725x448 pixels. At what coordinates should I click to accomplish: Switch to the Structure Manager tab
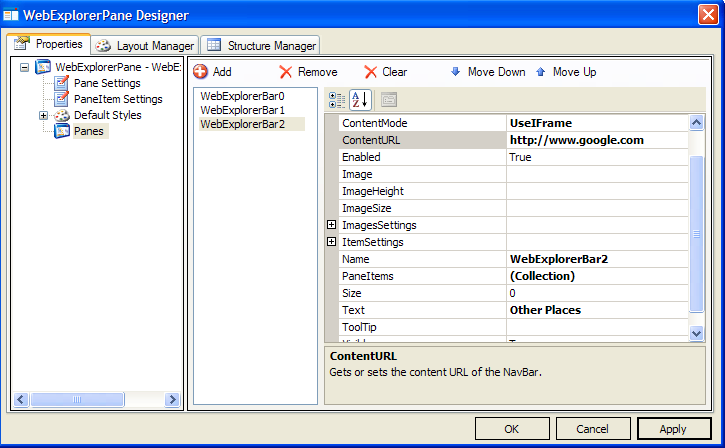click(260, 46)
